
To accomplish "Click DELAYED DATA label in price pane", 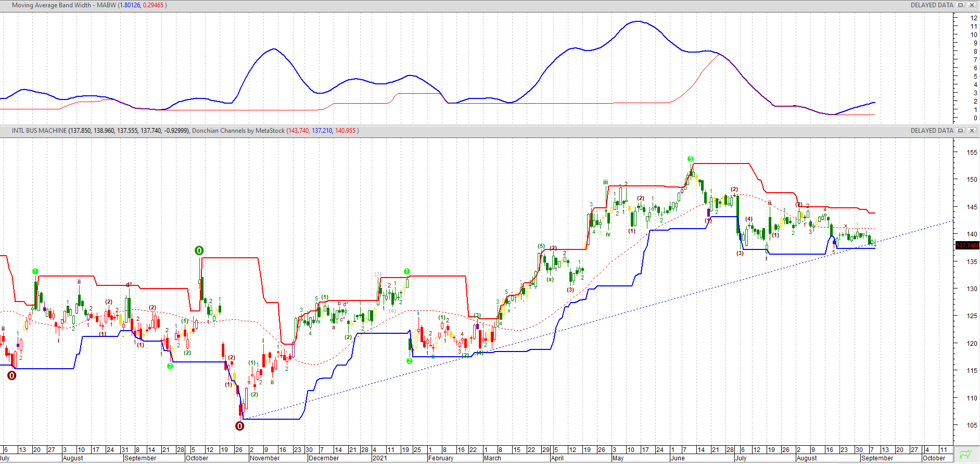I will 932,131.
